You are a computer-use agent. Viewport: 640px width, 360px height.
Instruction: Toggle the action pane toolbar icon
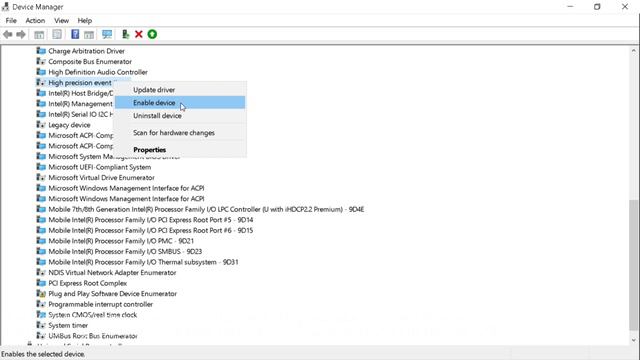pyautogui.click(x=89, y=35)
